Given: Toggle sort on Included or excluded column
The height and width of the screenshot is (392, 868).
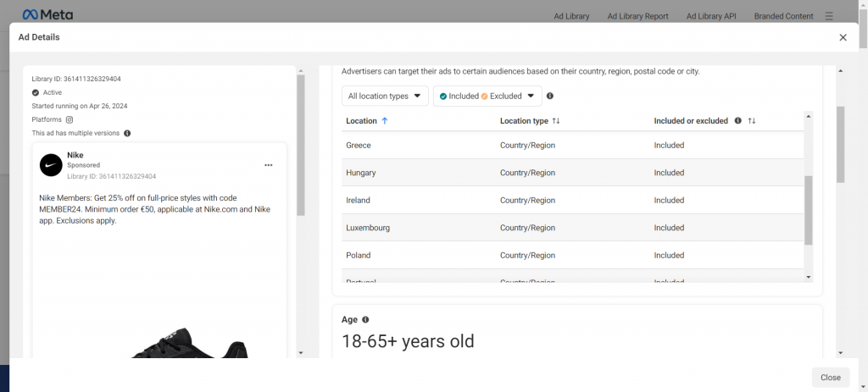Looking at the screenshot, I should [752, 121].
